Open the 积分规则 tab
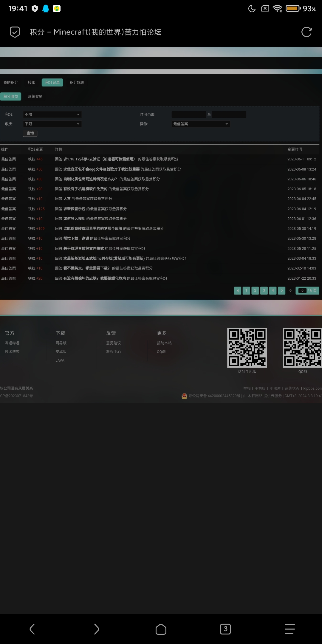 tap(77, 83)
